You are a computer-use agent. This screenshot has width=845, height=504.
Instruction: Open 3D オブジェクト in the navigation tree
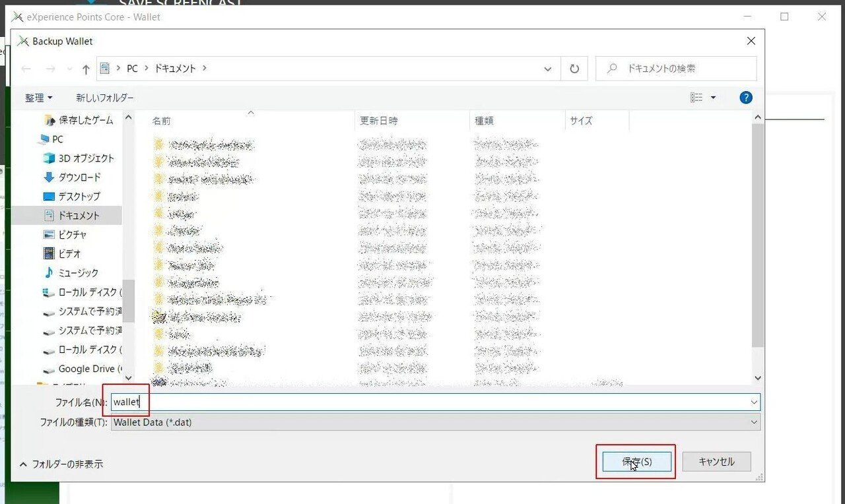79,158
